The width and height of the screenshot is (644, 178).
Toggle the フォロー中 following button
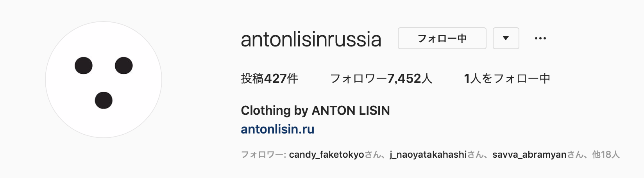point(442,38)
